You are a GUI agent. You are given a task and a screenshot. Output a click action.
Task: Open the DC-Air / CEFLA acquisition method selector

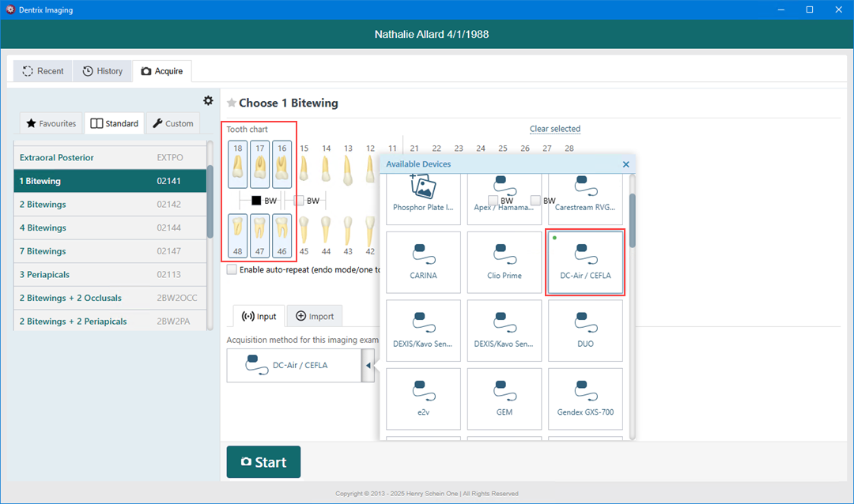pyautogui.click(x=293, y=366)
